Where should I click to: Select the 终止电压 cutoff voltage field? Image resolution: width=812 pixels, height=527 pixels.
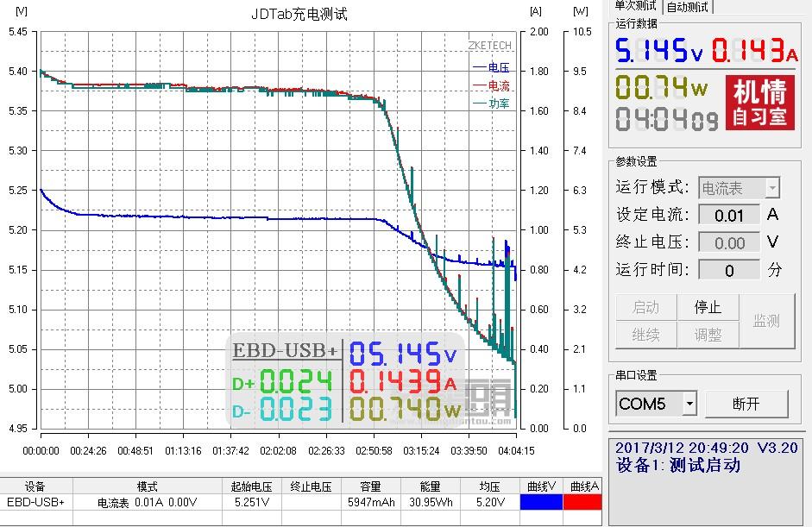[x=730, y=242]
